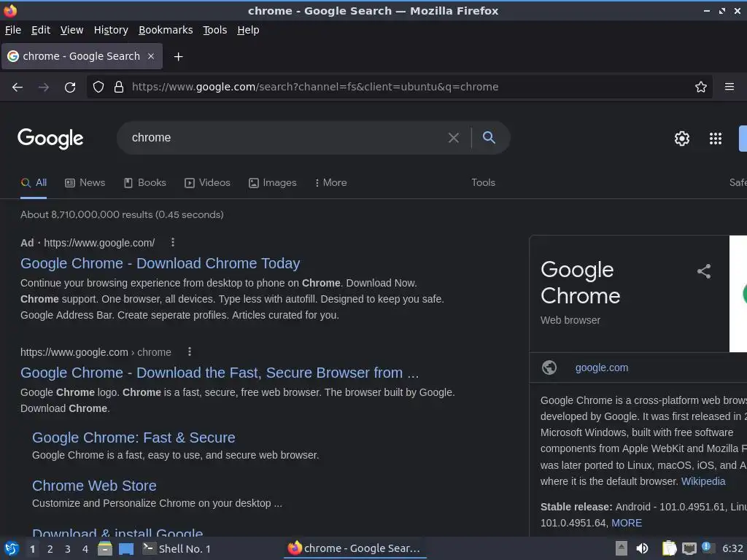Open the File menu
Screen dimensions: 747x560
click(13, 30)
